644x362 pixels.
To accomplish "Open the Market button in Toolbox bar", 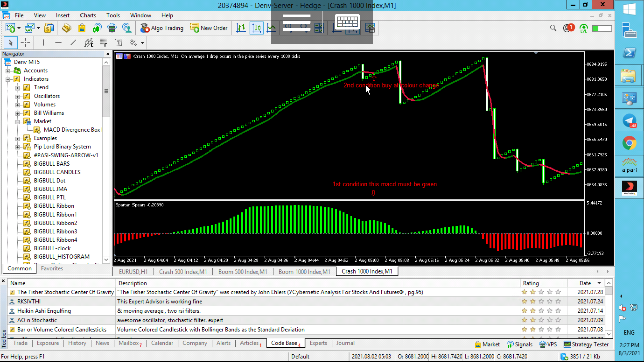I will pos(487,344).
